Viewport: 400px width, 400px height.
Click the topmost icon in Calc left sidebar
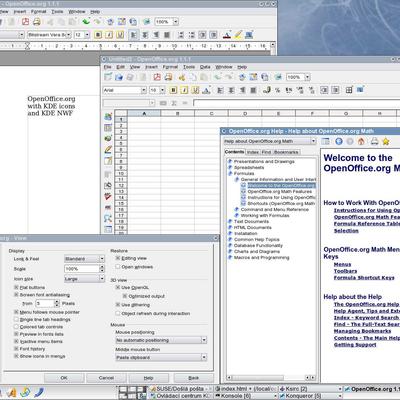click(108, 116)
